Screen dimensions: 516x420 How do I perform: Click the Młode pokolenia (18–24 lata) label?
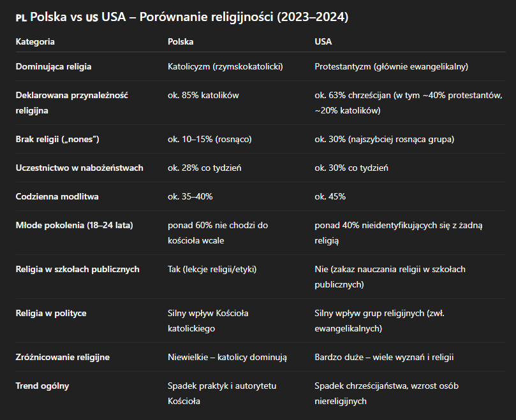74,226
